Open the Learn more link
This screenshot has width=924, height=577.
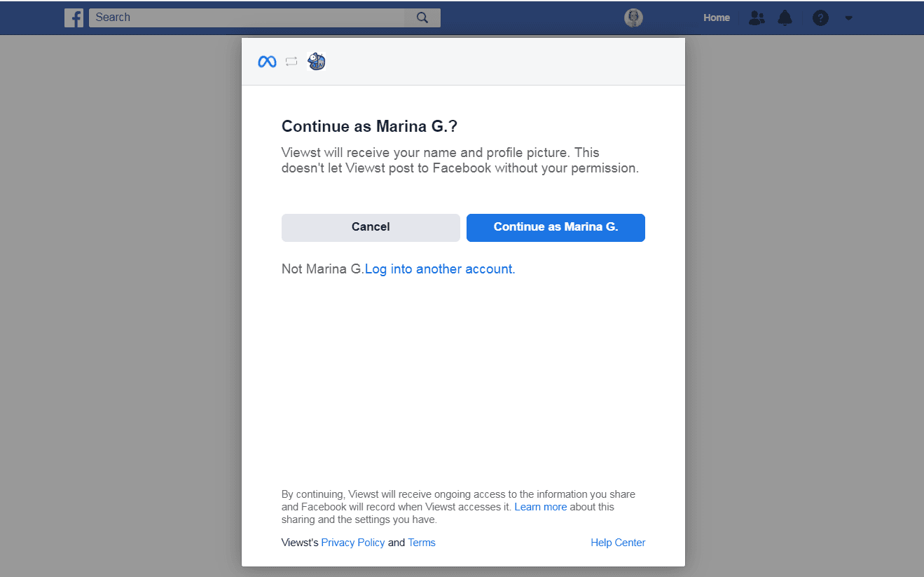coord(541,507)
